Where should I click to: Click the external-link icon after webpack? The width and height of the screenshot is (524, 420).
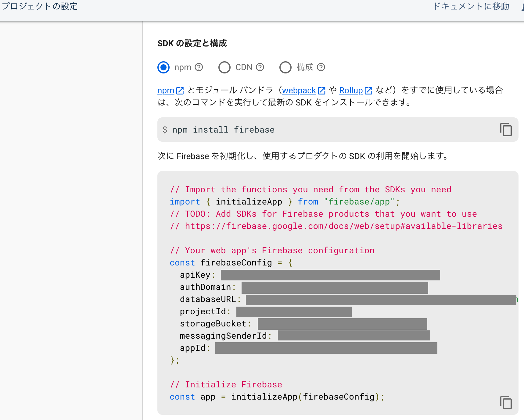[321, 91]
